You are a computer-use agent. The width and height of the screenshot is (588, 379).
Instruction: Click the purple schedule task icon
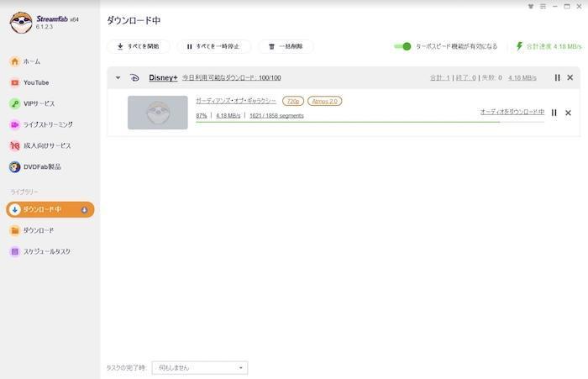[x=14, y=251]
